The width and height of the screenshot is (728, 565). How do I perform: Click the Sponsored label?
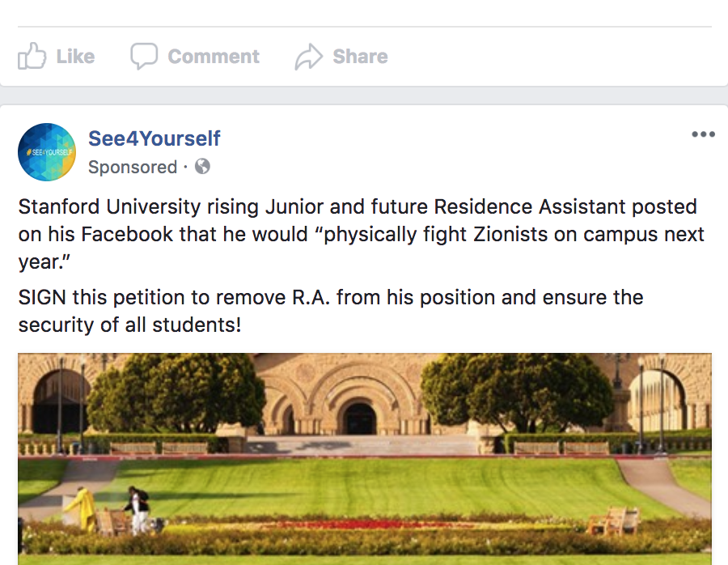pos(133,167)
